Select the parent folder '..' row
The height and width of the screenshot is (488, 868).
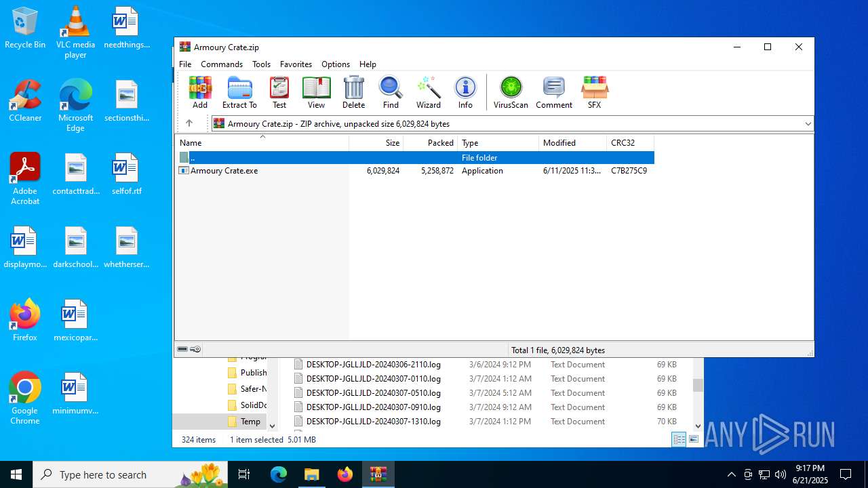(415, 157)
